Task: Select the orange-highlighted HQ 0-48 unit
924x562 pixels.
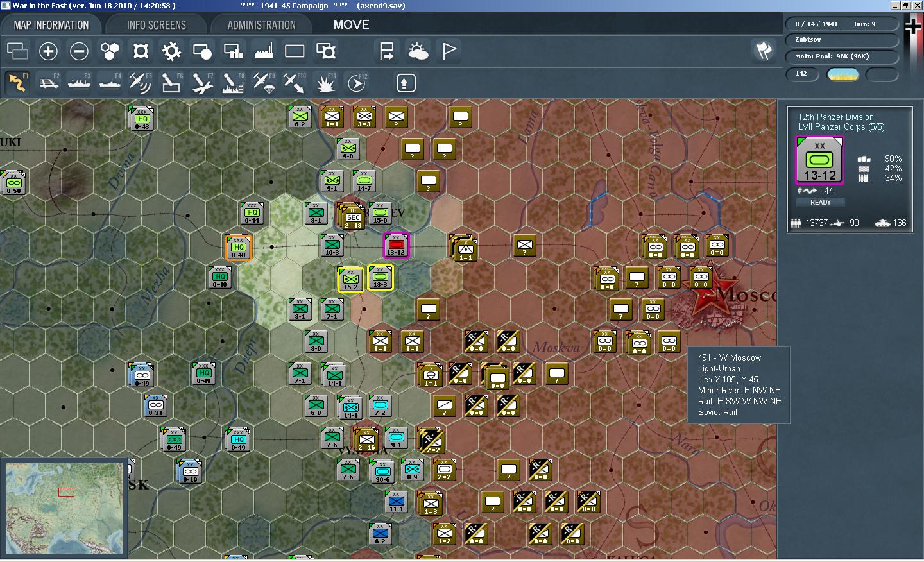Action: tap(239, 247)
